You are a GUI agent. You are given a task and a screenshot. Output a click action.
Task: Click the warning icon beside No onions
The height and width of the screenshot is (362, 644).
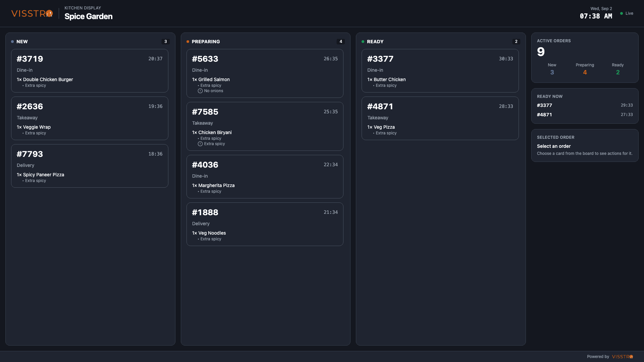200,91
